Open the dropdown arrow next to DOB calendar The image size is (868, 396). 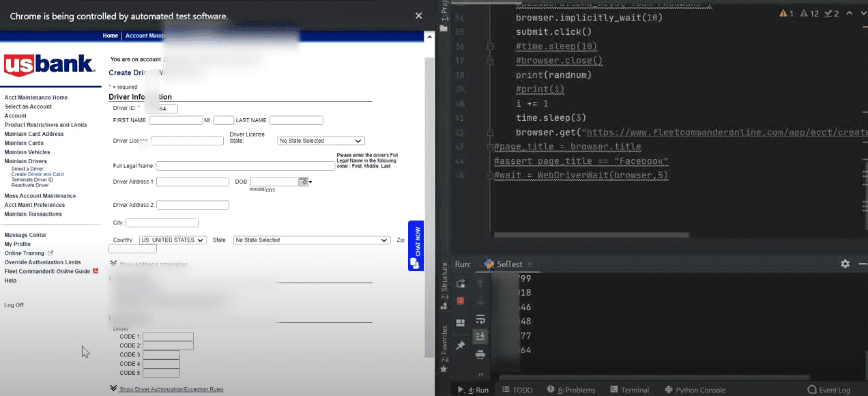click(x=310, y=182)
